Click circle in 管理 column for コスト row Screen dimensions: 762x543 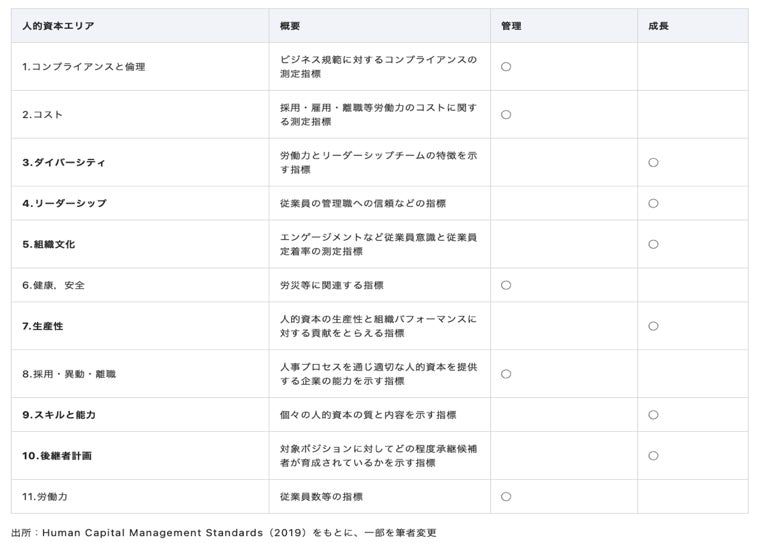pyautogui.click(x=506, y=115)
